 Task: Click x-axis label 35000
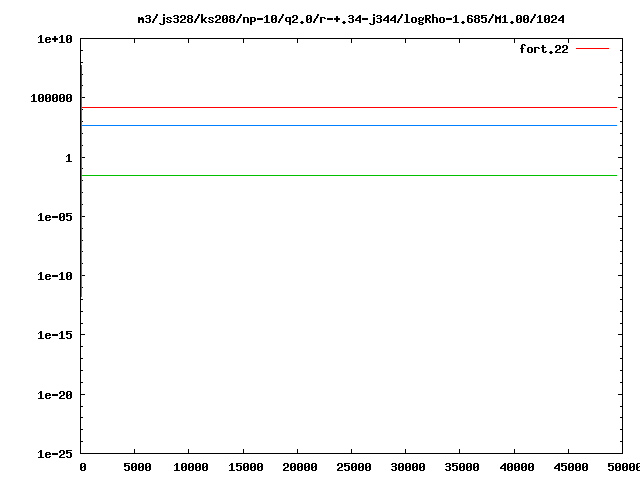tap(462, 467)
